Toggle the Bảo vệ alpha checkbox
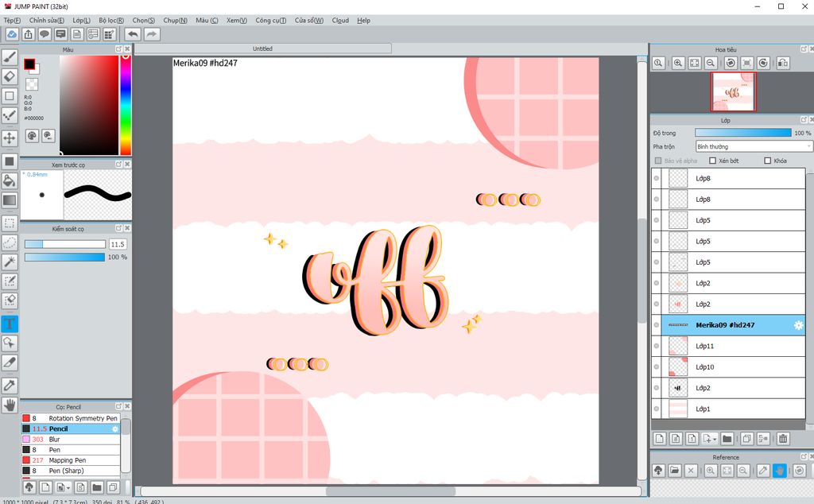814x504 pixels. (658, 161)
